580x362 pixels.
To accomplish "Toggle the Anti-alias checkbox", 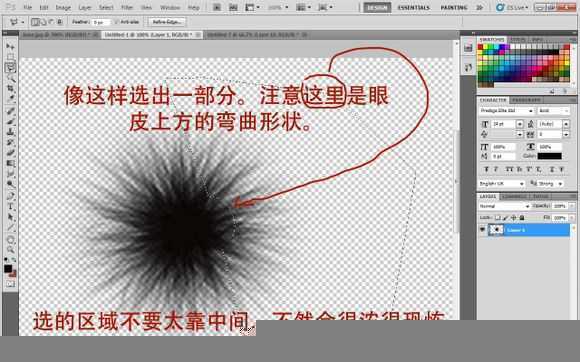I will pos(116,22).
